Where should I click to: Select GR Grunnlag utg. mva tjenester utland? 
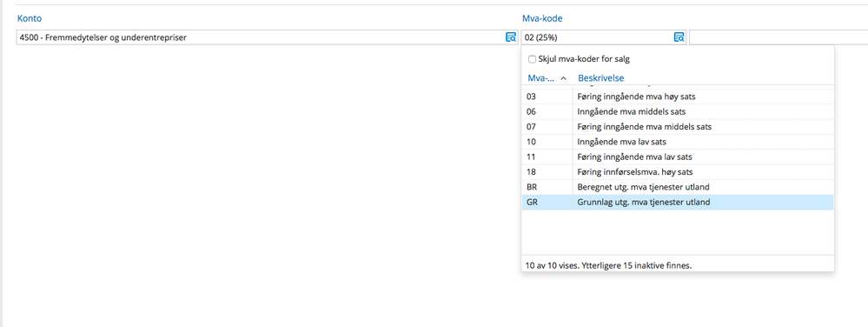(x=678, y=203)
